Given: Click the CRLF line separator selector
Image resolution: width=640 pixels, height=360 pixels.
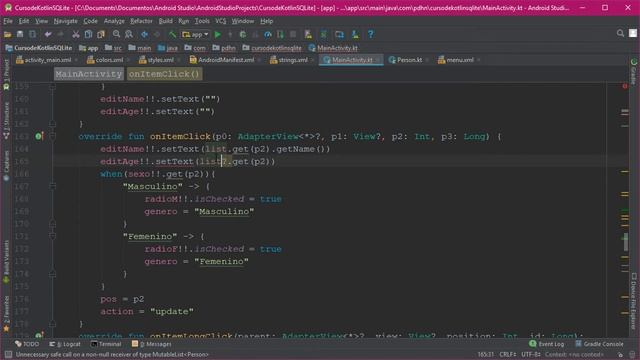Looking at the screenshot, I should click(x=507, y=355).
